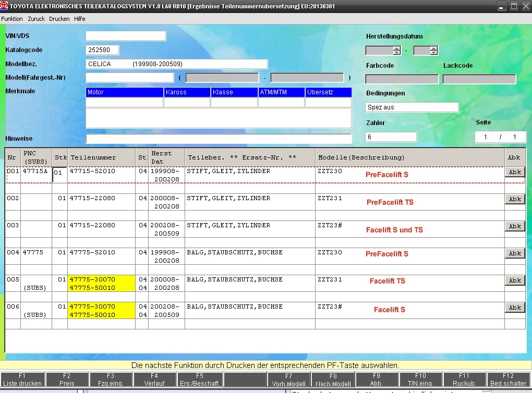Viewport: 532px width, 393px height.
Task: Click the first Herstellungsdatum spinner arrows
Action: pyautogui.click(x=396, y=51)
